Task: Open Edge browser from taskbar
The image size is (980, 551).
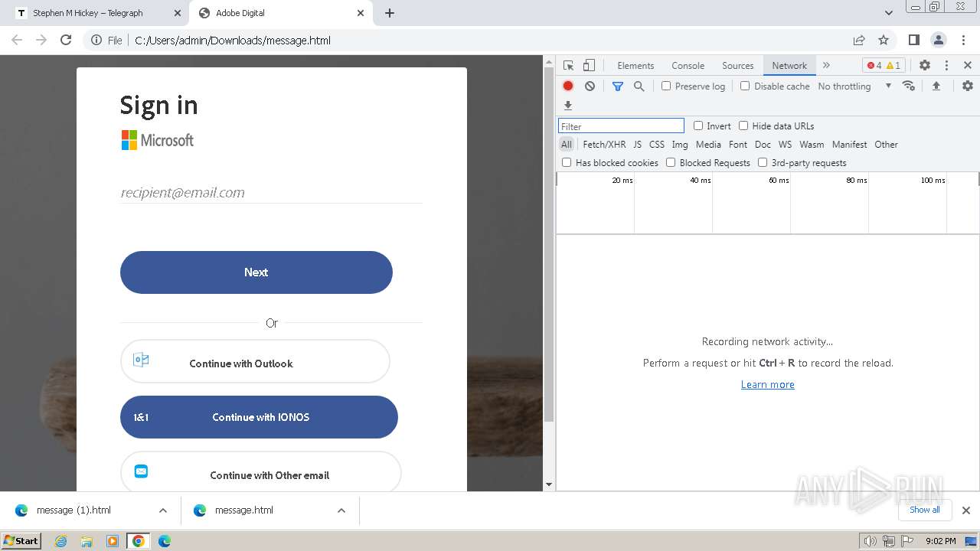Action: click(165, 541)
